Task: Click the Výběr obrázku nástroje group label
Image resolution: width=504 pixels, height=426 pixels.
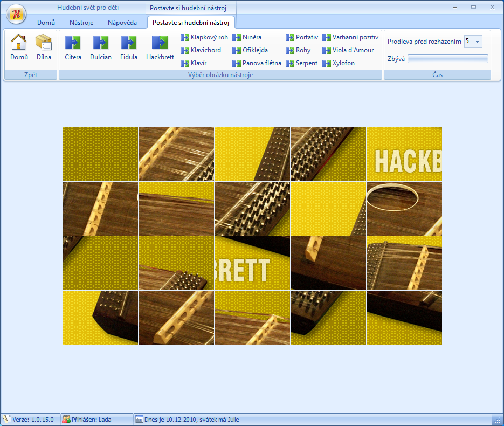Action: pyautogui.click(x=220, y=75)
